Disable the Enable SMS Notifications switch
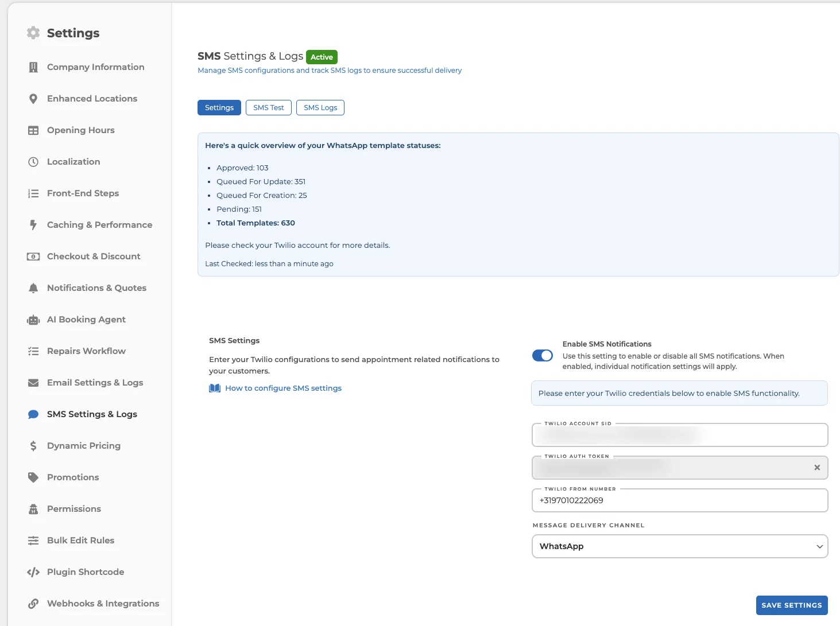Image resolution: width=840 pixels, height=626 pixels. point(543,356)
